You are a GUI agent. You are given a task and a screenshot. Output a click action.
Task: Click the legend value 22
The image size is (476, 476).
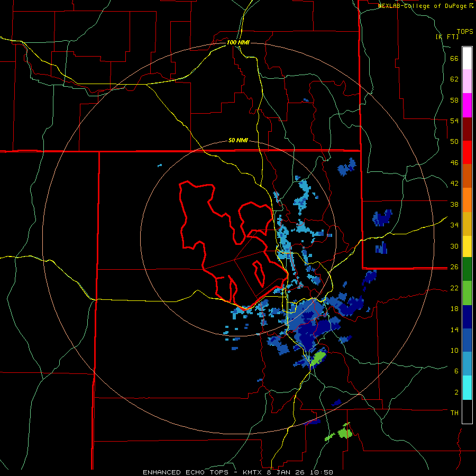(x=454, y=288)
